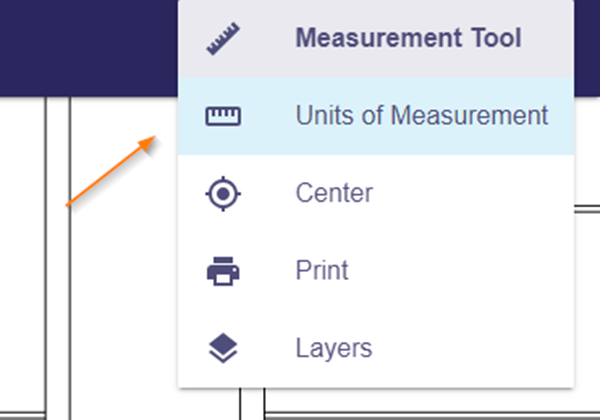Click blank menu space right of Center
The image size is (600, 420).
coord(473,193)
